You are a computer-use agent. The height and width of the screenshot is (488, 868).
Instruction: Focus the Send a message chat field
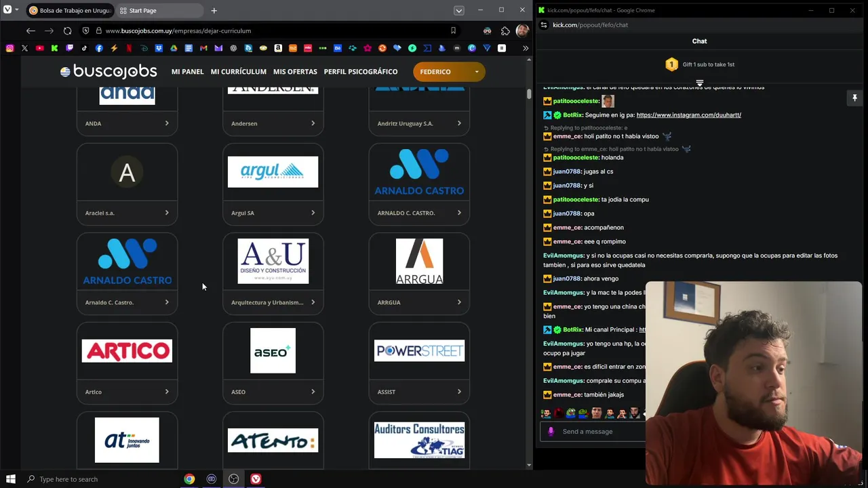(x=593, y=432)
